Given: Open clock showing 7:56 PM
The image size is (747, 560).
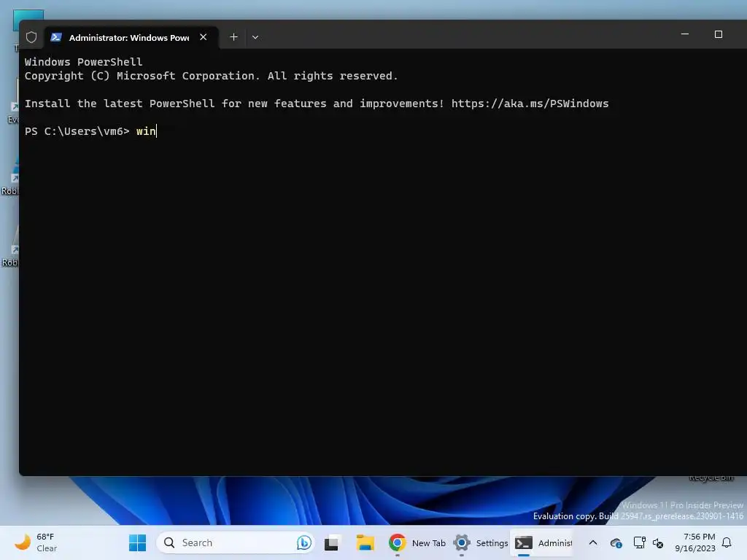Looking at the screenshot, I should [x=695, y=542].
